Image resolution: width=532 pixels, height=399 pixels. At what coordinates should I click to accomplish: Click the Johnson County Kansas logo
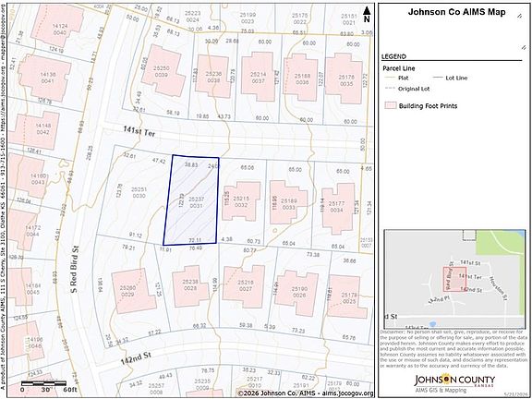pos(454,382)
